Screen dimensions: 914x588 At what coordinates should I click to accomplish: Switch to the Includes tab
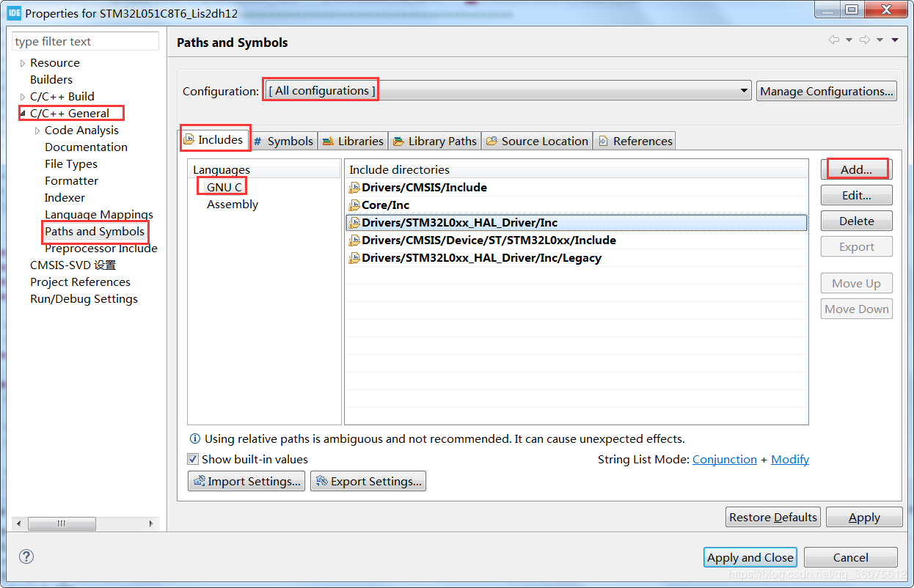click(213, 139)
